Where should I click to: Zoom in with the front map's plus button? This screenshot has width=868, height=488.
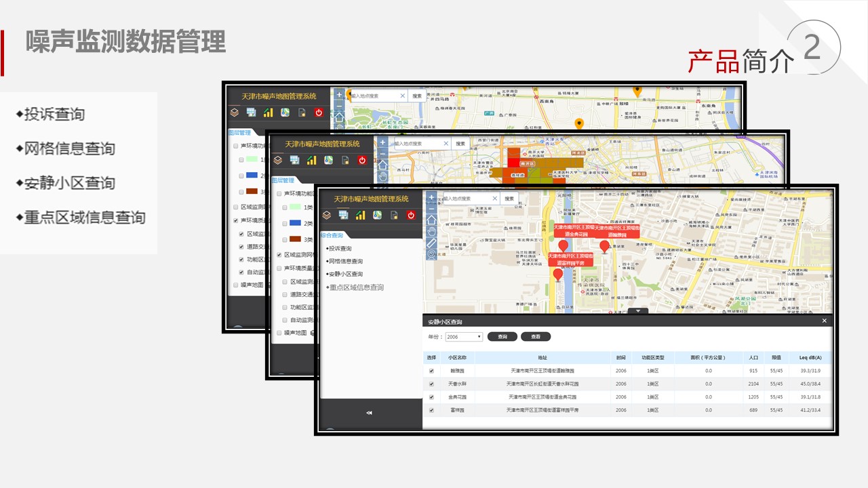pyautogui.click(x=431, y=197)
